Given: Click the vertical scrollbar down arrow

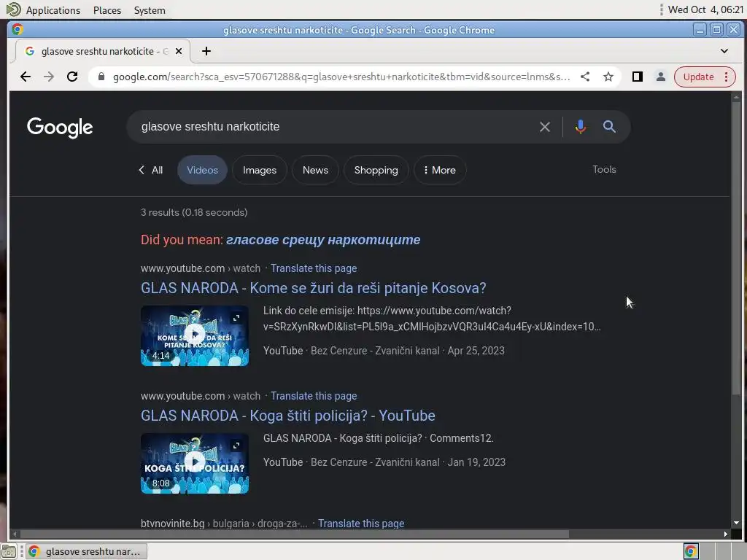Looking at the screenshot, I should (x=736, y=523).
